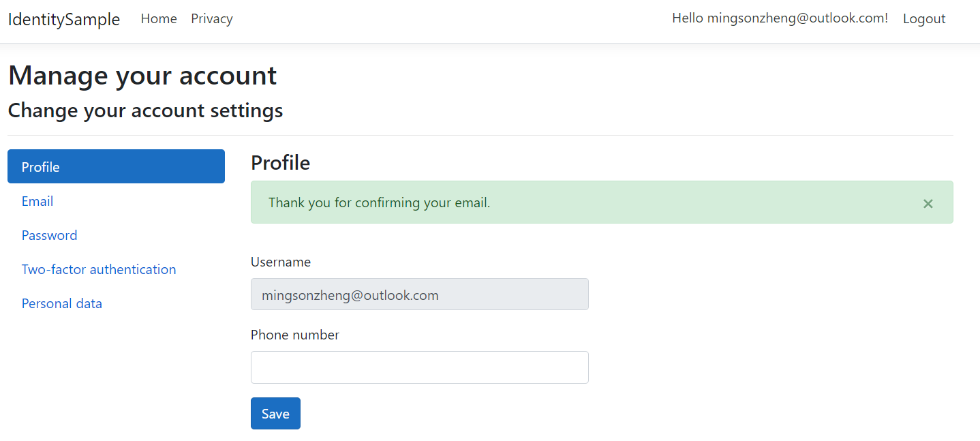This screenshot has height=441, width=980.
Task: Log out of the account
Action: tap(923, 19)
